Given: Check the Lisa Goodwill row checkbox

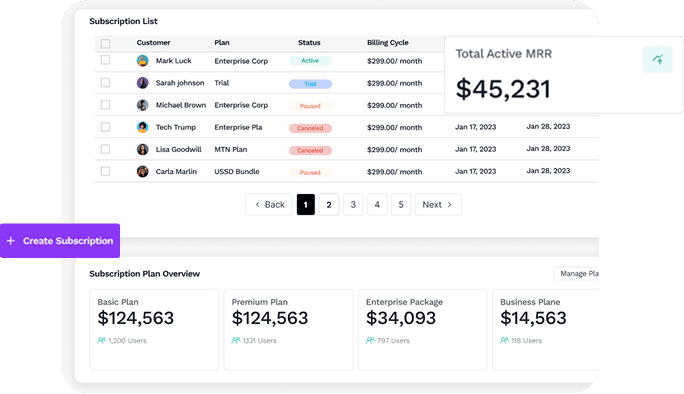Looking at the screenshot, I should tap(105, 149).
